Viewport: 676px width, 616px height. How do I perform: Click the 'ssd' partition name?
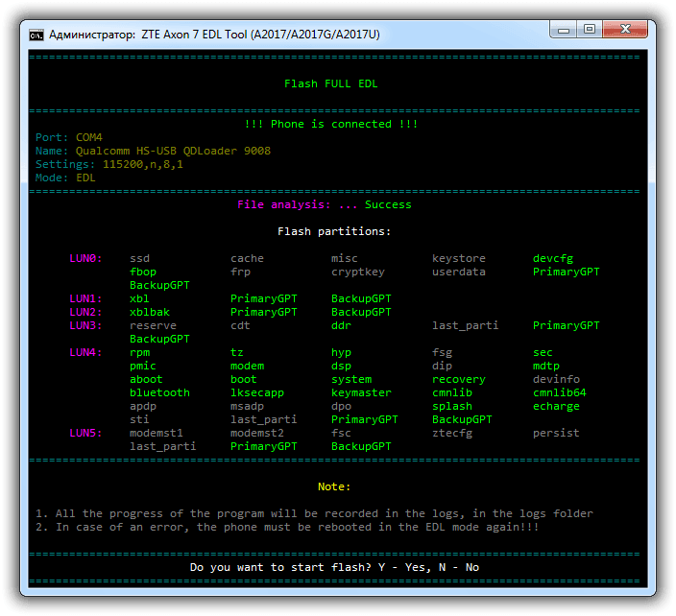tap(139, 258)
